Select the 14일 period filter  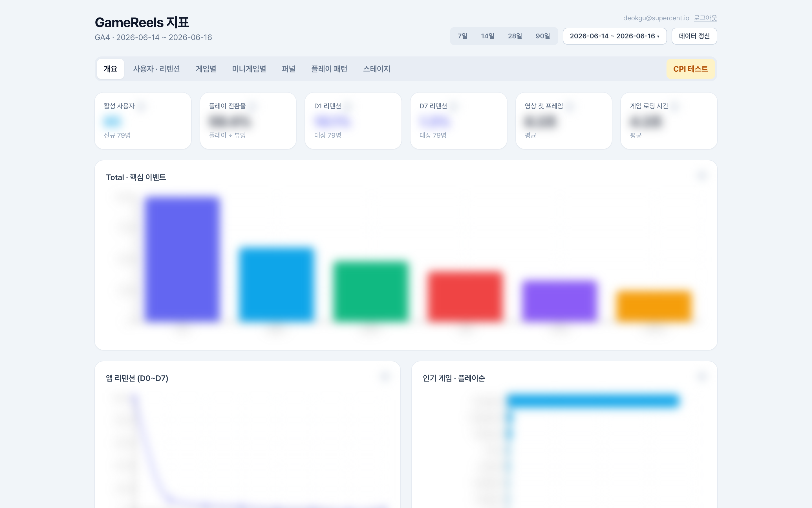[487, 36]
